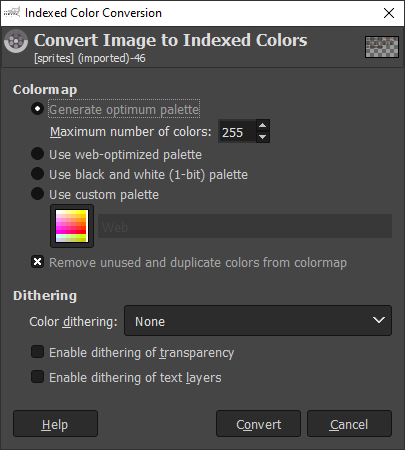Click the Convert button
The width and height of the screenshot is (405, 450).
[x=258, y=424]
